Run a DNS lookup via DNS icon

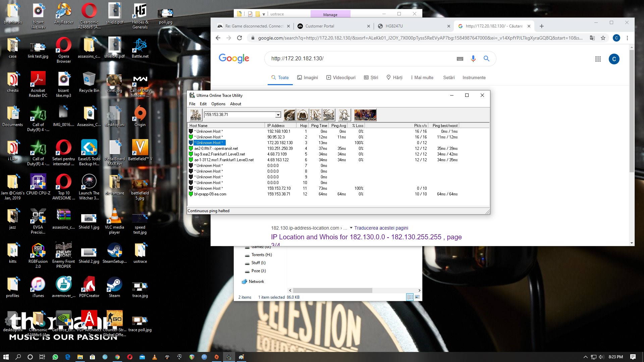(x=289, y=115)
